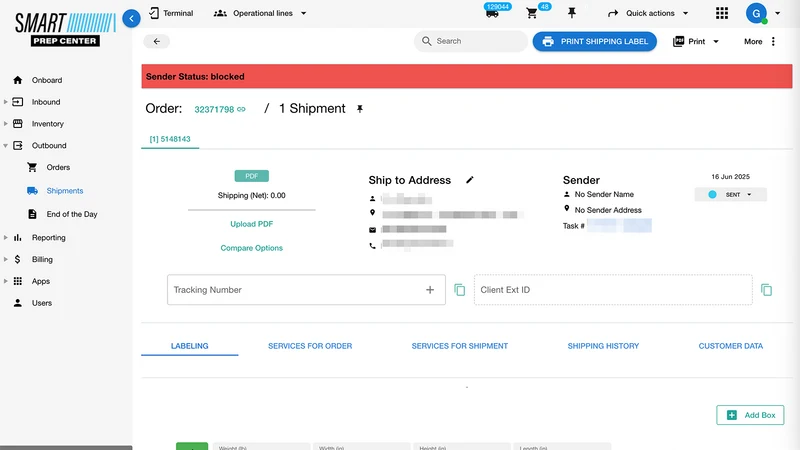Expand the account dropdown arrow beside avatar
The width and height of the screenshot is (800, 450).
tap(778, 13)
